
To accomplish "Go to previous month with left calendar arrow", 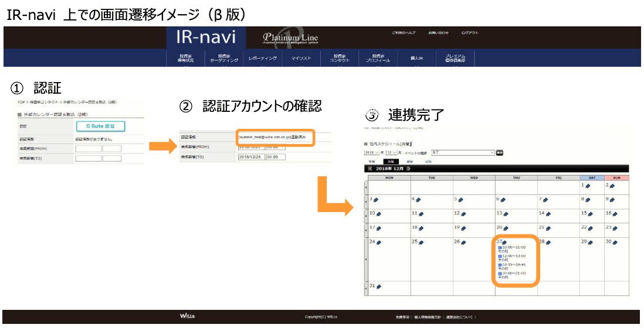I will [x=370, y=168].
